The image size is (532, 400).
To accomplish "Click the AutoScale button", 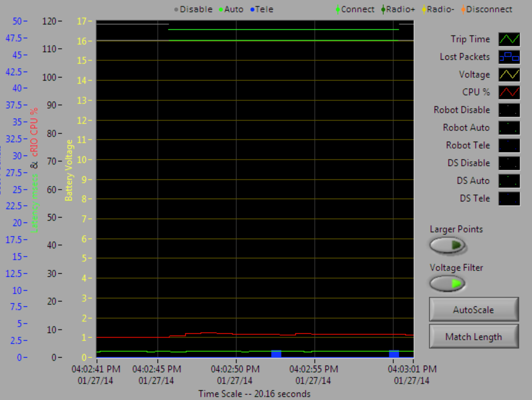I will click(x=474, y=309).
